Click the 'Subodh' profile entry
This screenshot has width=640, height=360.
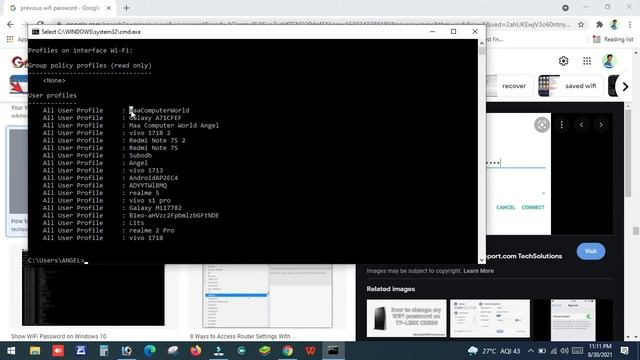pos(140,156)
